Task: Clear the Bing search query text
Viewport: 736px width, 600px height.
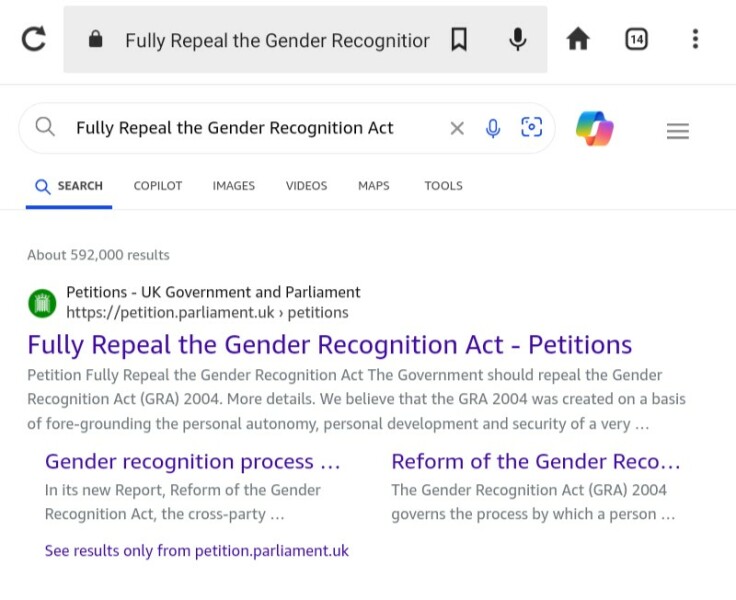Action: [457, 128]
